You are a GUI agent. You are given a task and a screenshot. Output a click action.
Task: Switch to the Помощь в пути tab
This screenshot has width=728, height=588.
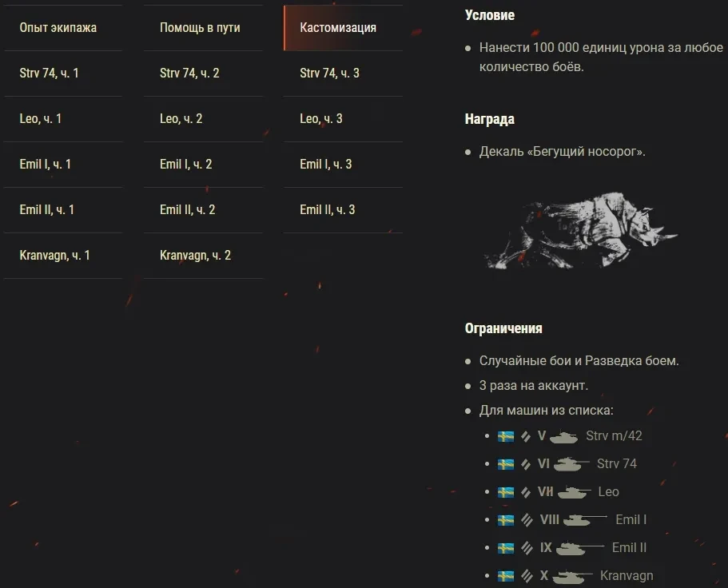(x=200, y=28)
